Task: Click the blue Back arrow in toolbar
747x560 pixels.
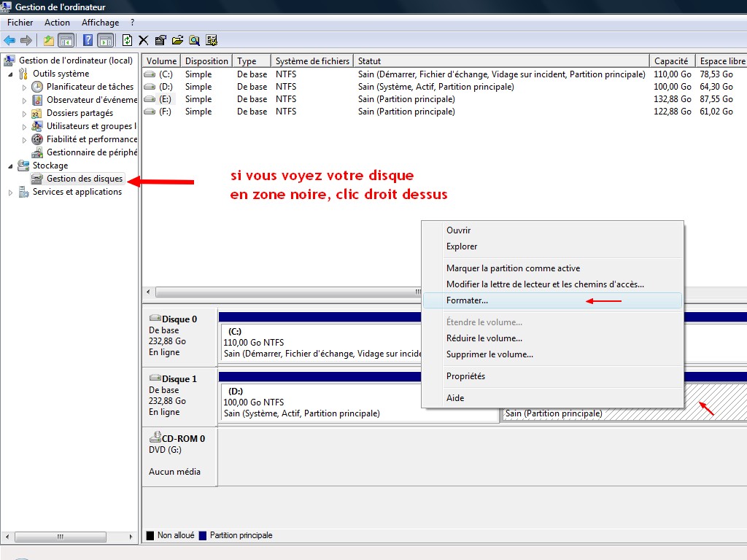Action: [9, 40]
